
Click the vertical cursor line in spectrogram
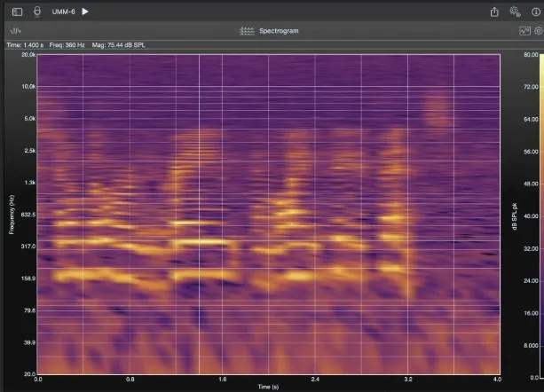[199, 215]
